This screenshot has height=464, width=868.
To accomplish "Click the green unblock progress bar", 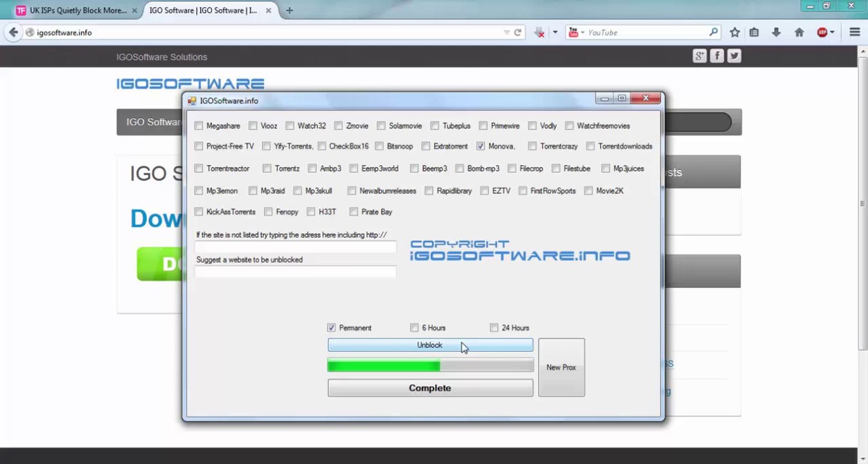I will [430, 366].
